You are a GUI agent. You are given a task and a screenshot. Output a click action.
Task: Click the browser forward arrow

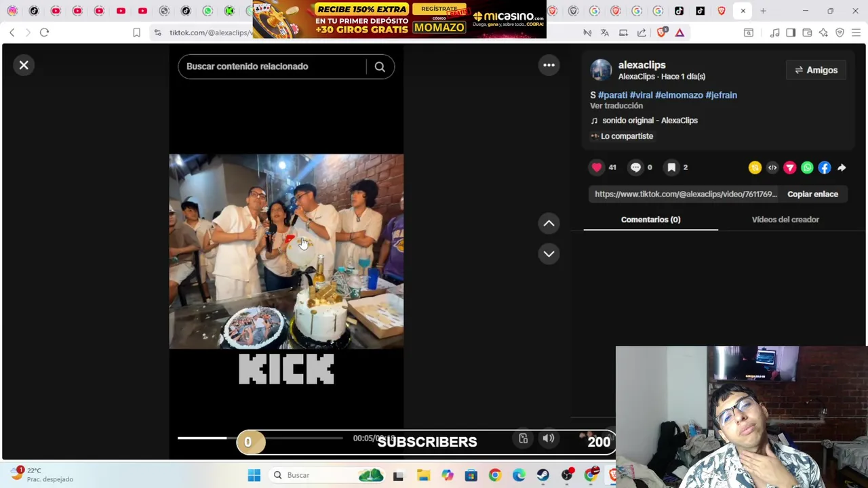28,33
